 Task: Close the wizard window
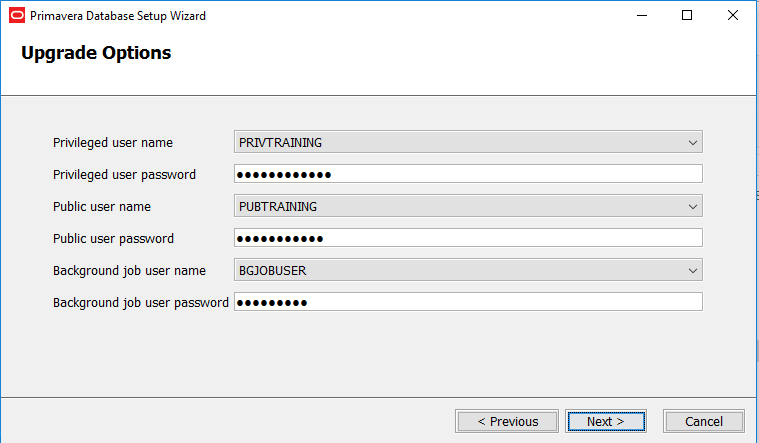(732, 15)
